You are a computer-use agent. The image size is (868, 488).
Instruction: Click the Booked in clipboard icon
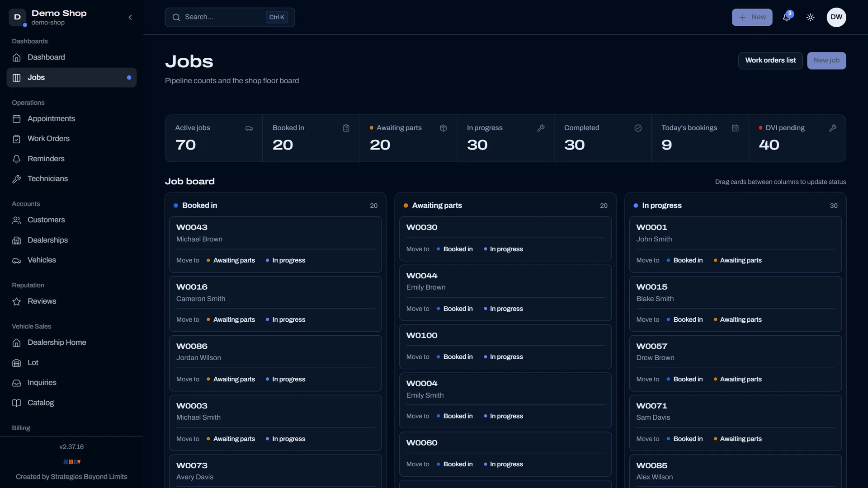(x=346, y=128)
